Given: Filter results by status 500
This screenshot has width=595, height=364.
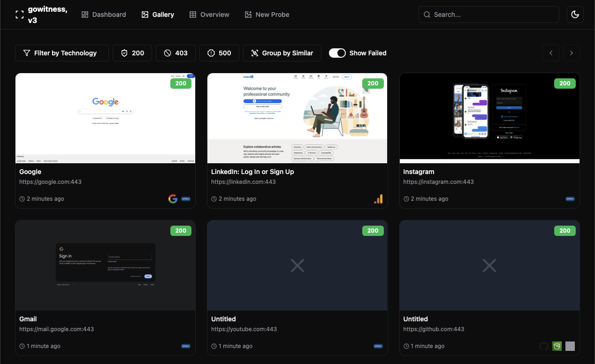Looking at the screenshot, I should [219, 53].
